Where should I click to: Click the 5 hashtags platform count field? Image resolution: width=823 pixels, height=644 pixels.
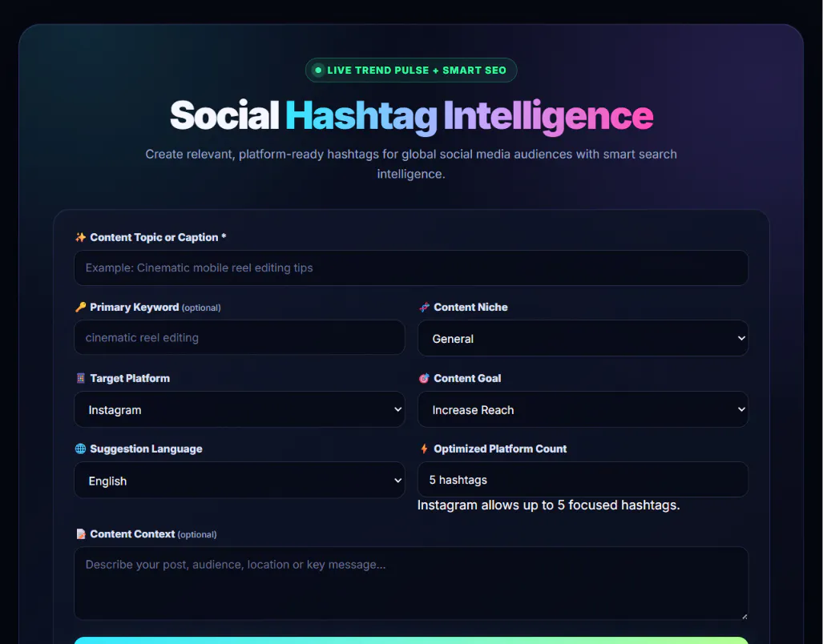(x=583, y=479)
